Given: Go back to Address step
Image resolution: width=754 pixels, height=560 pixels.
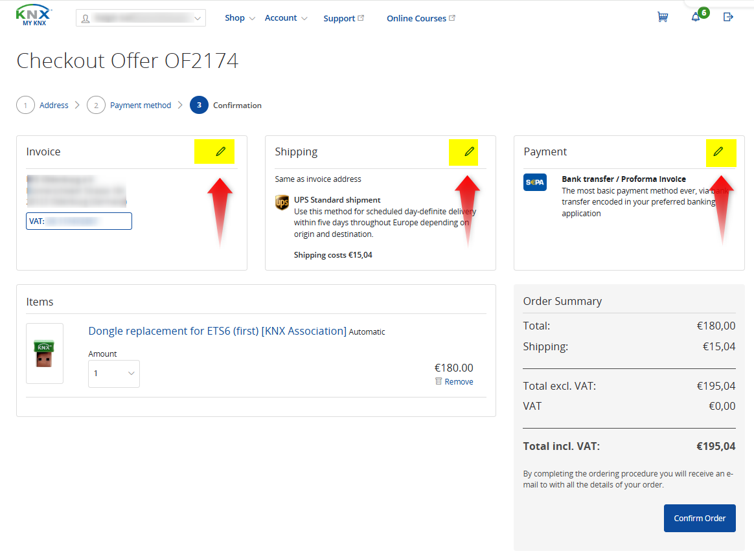Looking at the screenshot, I should [x=54, y=106].
